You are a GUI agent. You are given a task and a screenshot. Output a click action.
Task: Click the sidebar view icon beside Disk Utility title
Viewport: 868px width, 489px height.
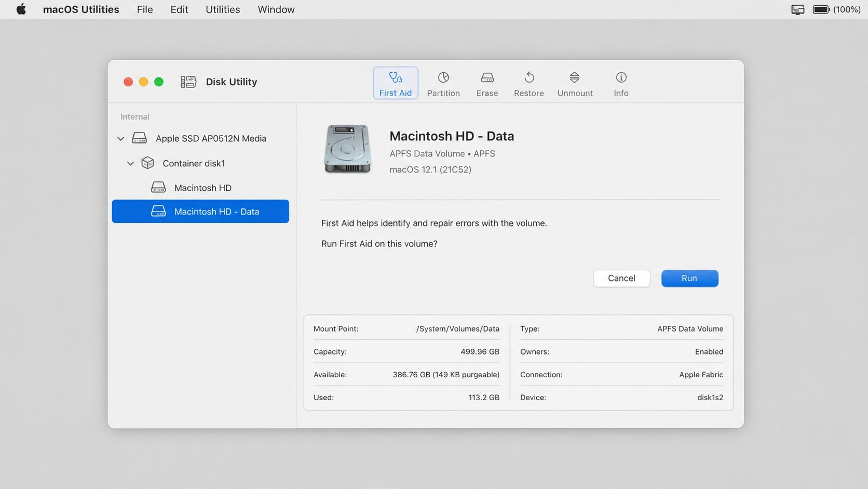point(188,82)
